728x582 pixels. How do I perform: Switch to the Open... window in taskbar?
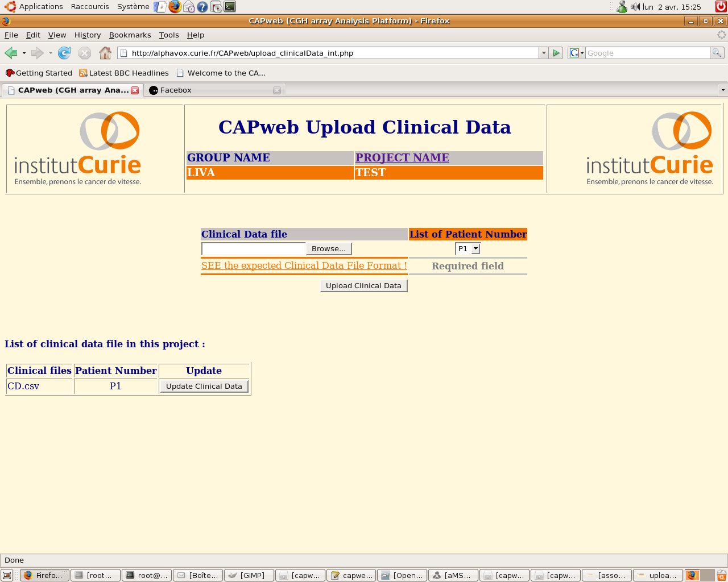coord(402,575)
